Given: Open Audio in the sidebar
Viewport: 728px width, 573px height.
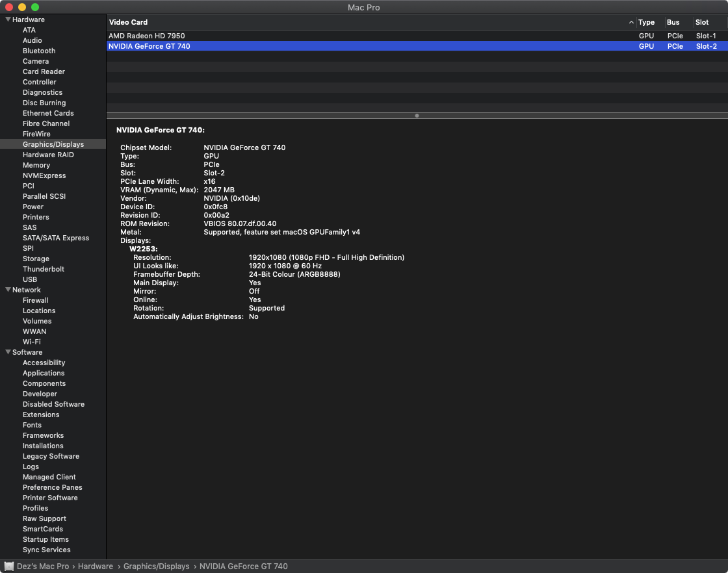Looking at the screenshot, I should coord(32,40).
